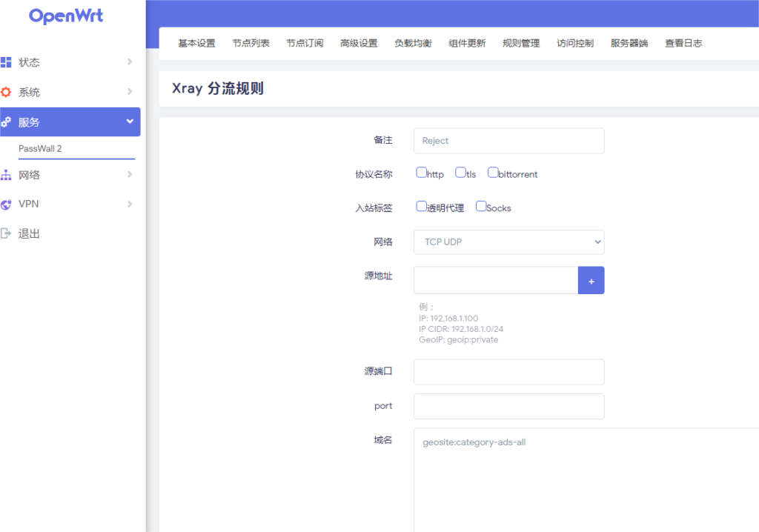Viewport: 759px width, 532px height.
Task: Click the 服务 gears icon in sidebar
Action: (6, 122)
